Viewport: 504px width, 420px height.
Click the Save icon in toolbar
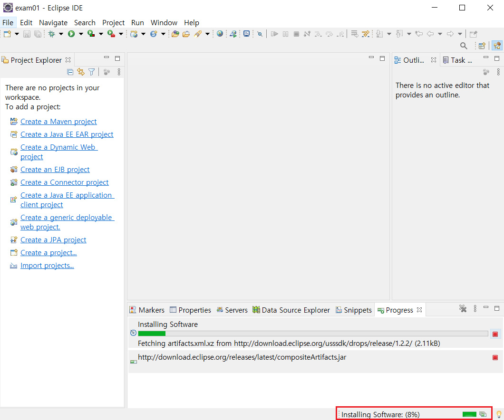point(27,34)
